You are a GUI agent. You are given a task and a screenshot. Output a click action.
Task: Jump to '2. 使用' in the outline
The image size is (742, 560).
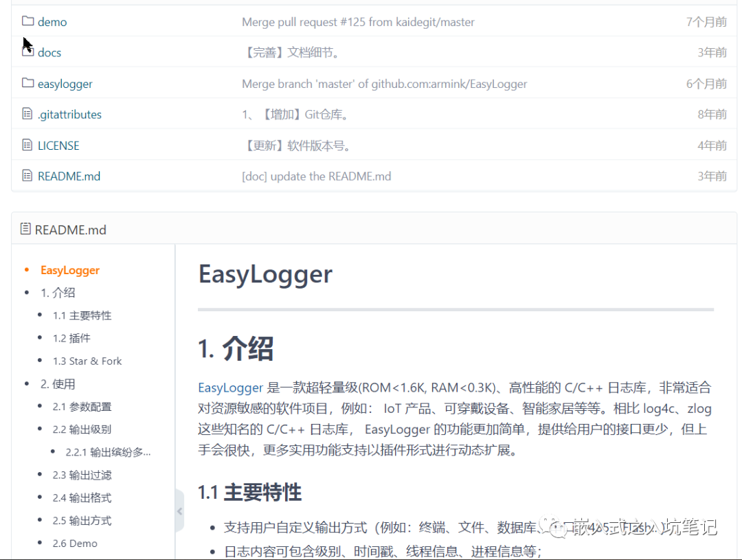tap(58, 384)
